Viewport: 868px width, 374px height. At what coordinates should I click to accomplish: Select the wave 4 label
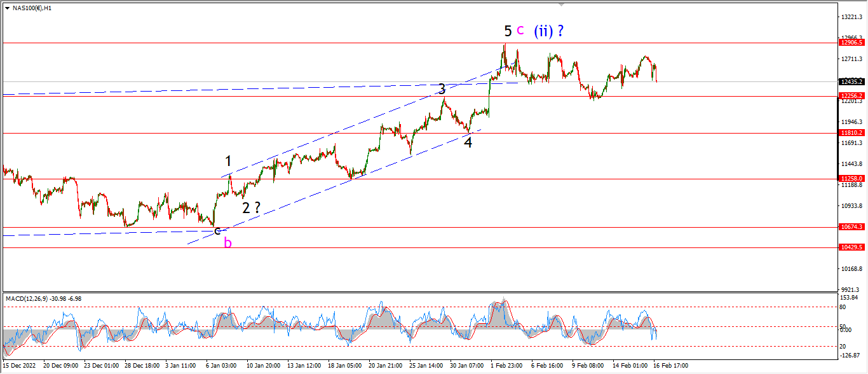tap(468, 142)
